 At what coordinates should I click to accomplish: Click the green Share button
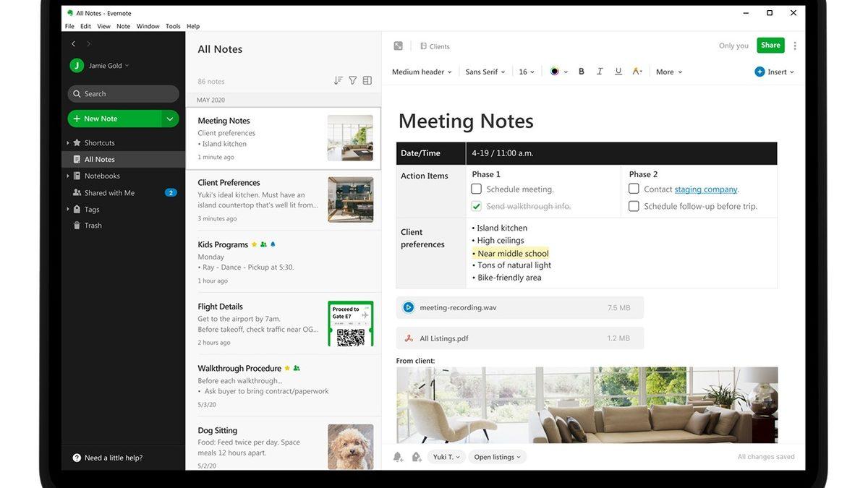click(770, 46)
